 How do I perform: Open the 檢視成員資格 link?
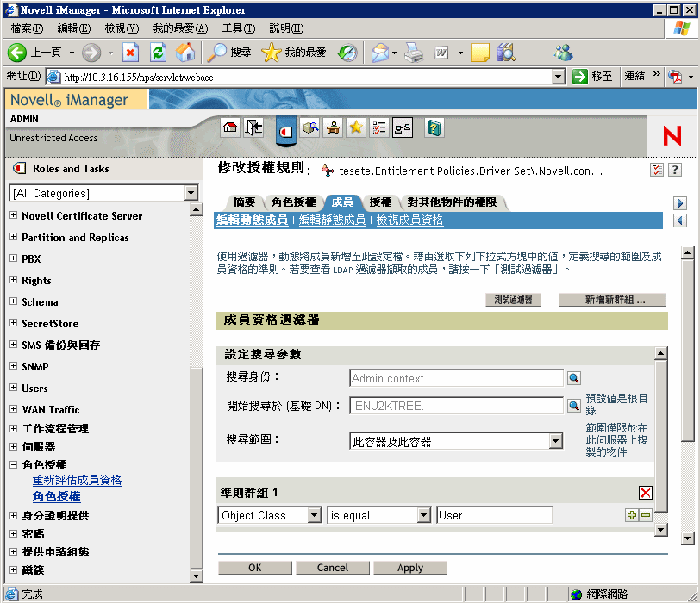[x=409, y=220]
